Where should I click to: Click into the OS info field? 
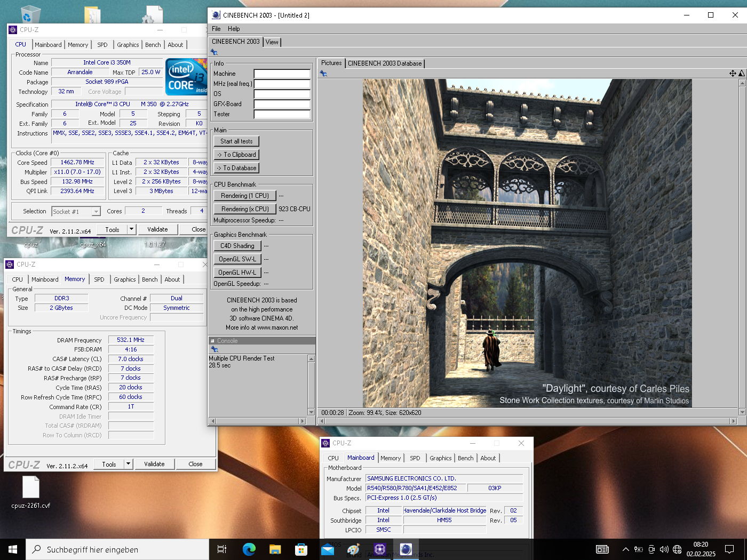[282, 94]
